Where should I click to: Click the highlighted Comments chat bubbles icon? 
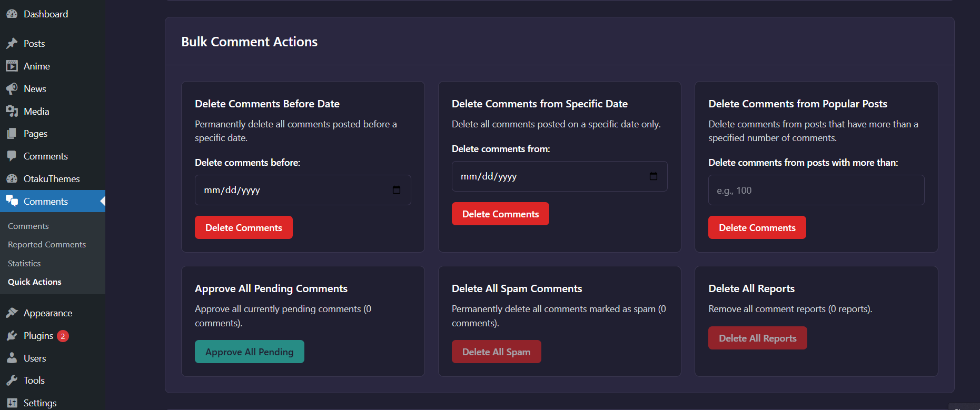point(12,201)
